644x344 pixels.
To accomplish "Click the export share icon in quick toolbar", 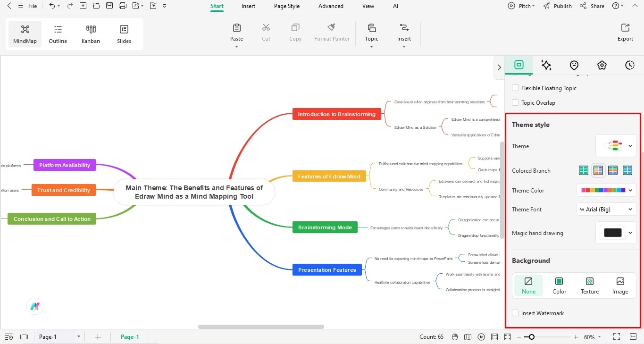I will click(x=136, y=6).
